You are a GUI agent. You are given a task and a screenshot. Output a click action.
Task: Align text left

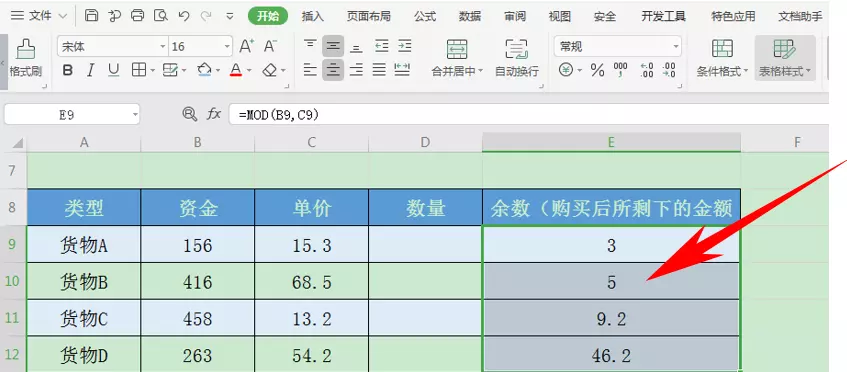(x=310, y=70)
